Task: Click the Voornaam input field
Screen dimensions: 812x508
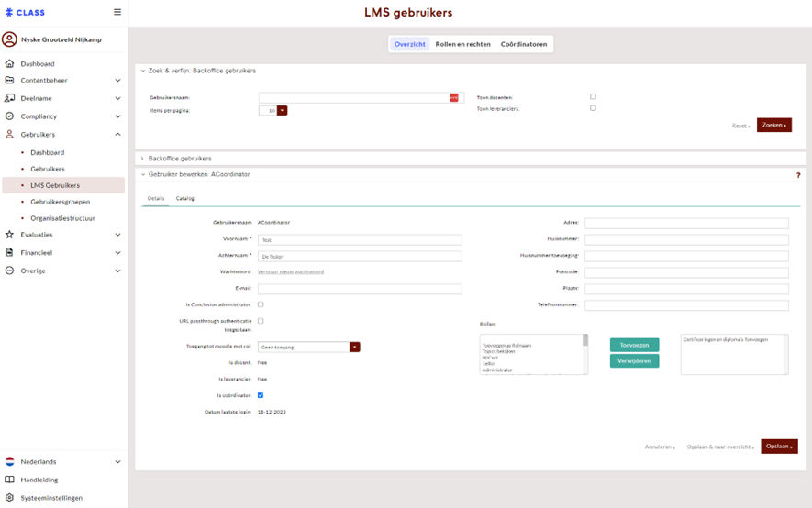Action: [x=360, y=239]
